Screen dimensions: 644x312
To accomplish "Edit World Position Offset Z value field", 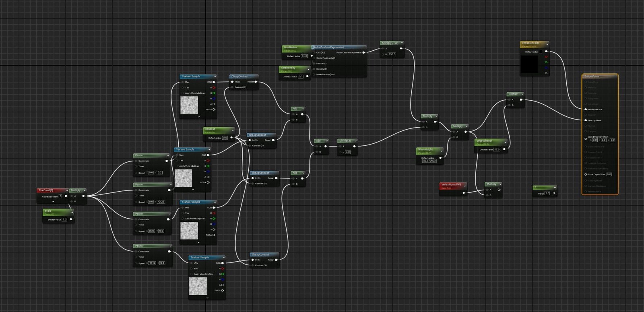I will click(x=612, y=140).
